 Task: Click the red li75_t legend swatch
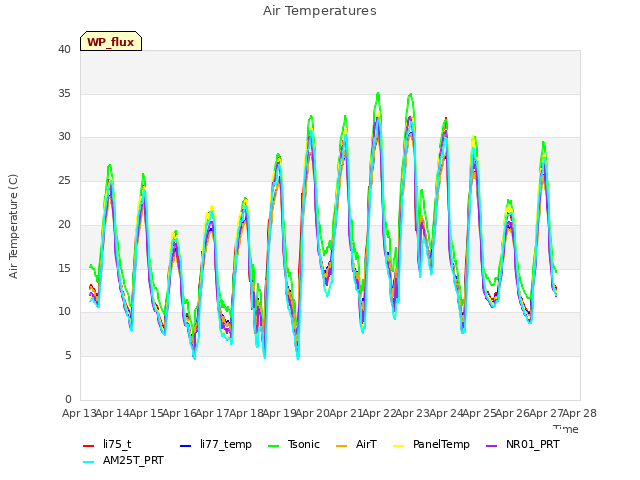tap(89, 446)
